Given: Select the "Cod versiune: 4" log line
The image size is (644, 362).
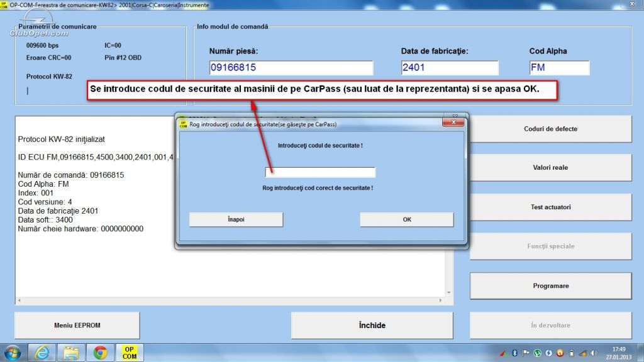Looking at the screenshot, I should coord(45,202).
